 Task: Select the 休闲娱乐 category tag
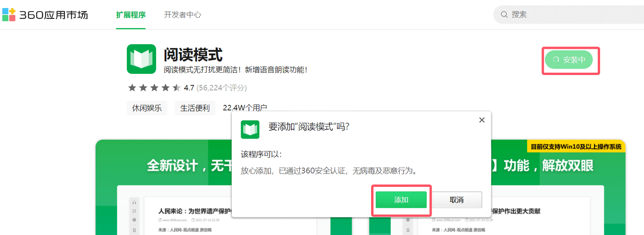(147, 108)
